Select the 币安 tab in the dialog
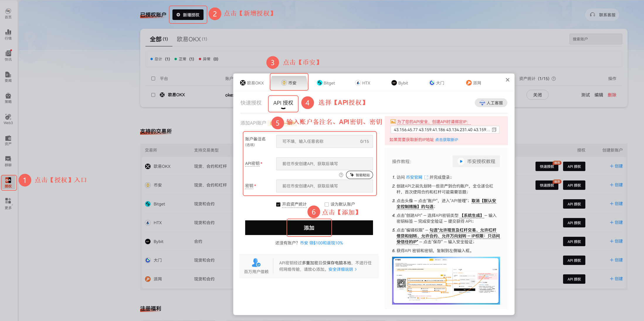 pos(289,83)
